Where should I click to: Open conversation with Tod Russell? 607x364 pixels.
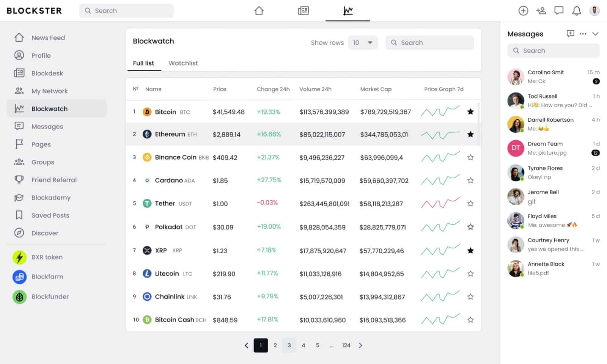[554, 100]
